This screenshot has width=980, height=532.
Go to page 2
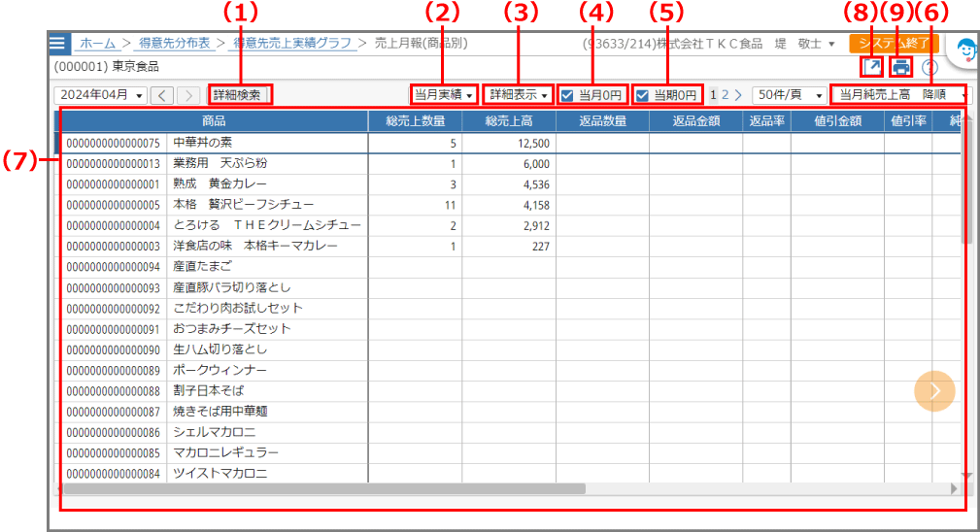coord(725,95)
